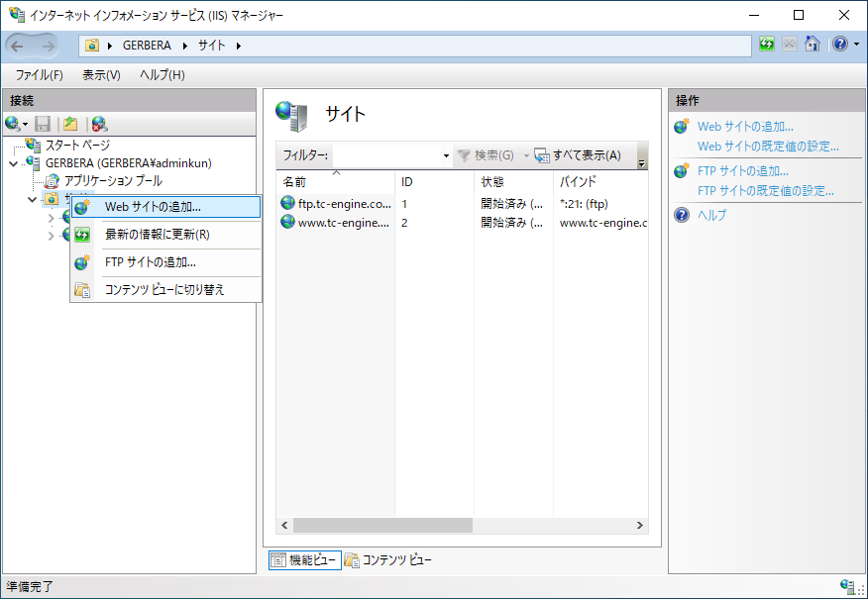Open the ヘルプ(H) menu
Viewport: 868px width, 599px height.
tap(163, 75)
